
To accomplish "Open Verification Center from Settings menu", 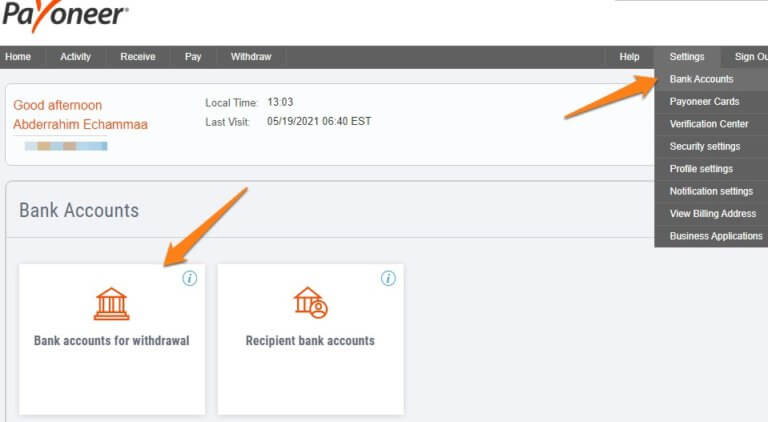I will coord(711,124).
